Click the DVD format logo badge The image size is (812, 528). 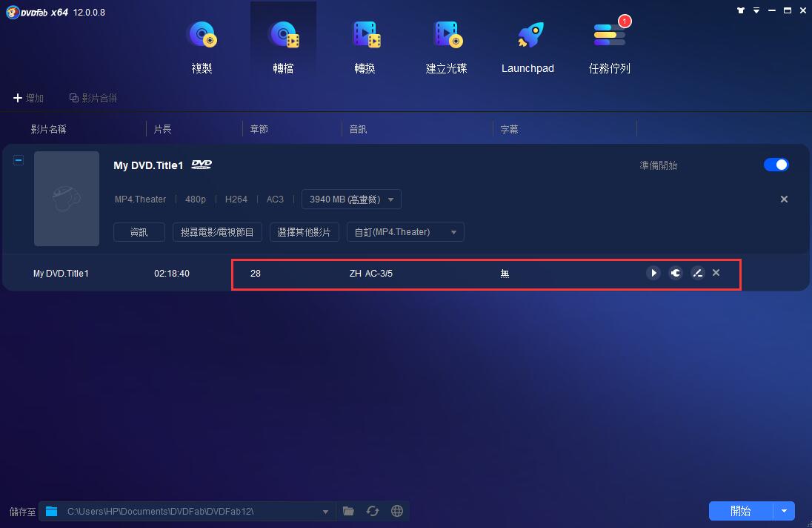[202, 165]
